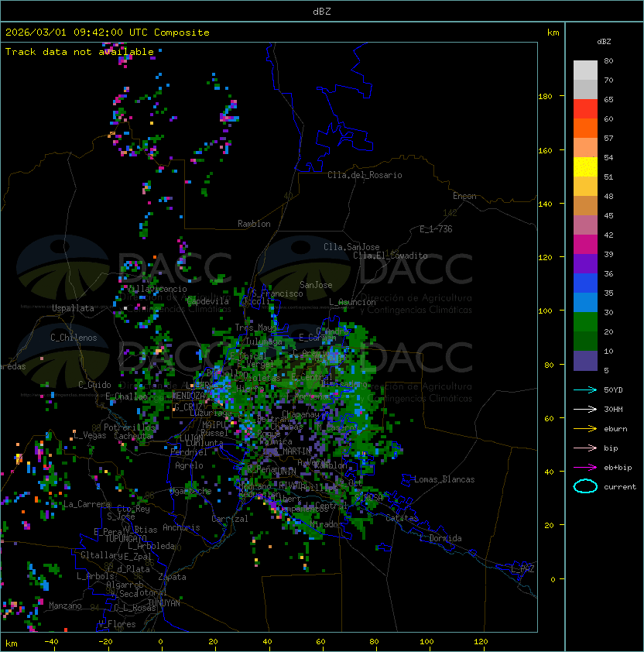The height and width of the screenshot is (652, 644).
Task: Click the 'Uspallata' map label
Action: tap(73, 308)
